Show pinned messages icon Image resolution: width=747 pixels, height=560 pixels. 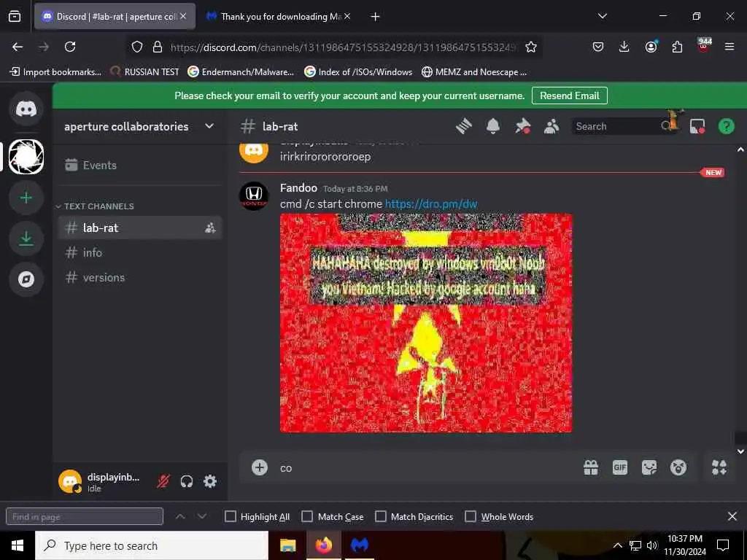[522, 126]
